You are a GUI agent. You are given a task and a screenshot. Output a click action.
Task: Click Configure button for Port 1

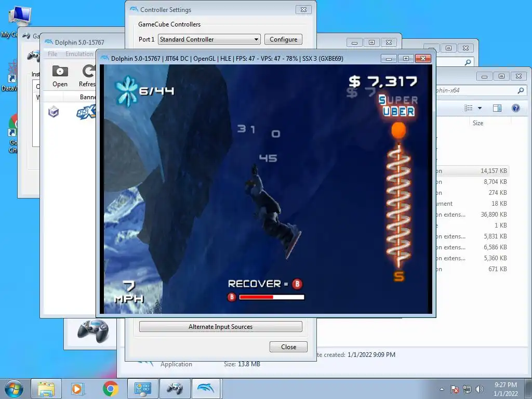click(x=283, y=39)
